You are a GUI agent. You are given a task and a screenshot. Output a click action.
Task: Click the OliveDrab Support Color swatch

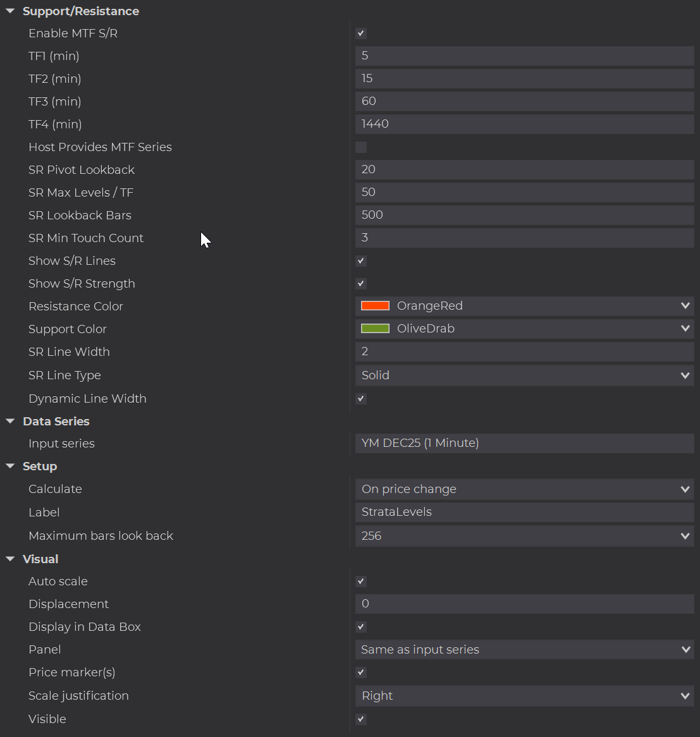(x=375, y=329)
